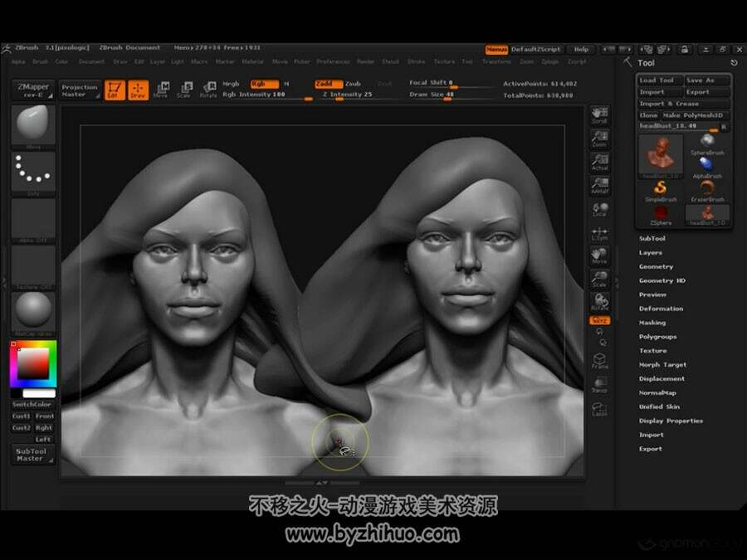Open the Material menu
This screenshot has width=747, height=560.
point(252,62)
